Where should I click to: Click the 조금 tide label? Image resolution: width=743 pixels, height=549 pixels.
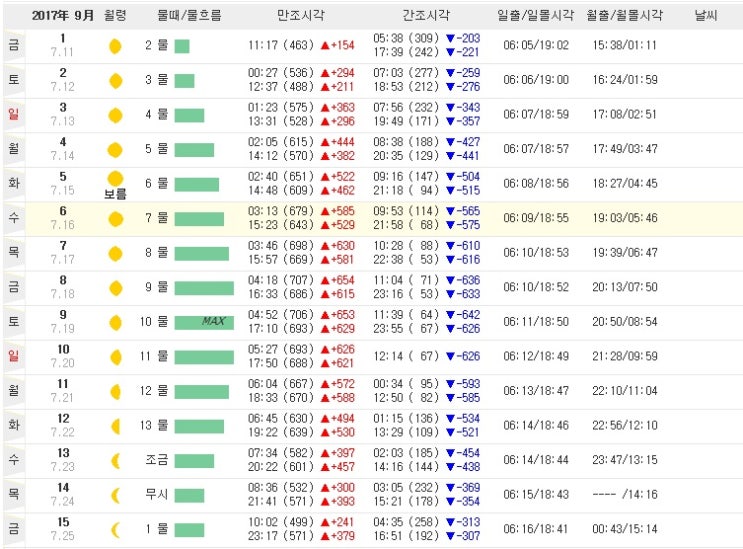tap(157, 460)
